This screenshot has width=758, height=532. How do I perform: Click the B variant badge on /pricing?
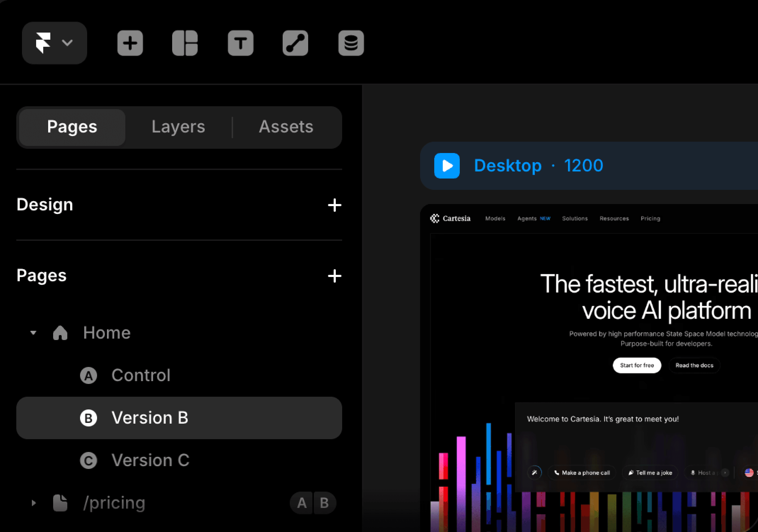pos(324,503)
